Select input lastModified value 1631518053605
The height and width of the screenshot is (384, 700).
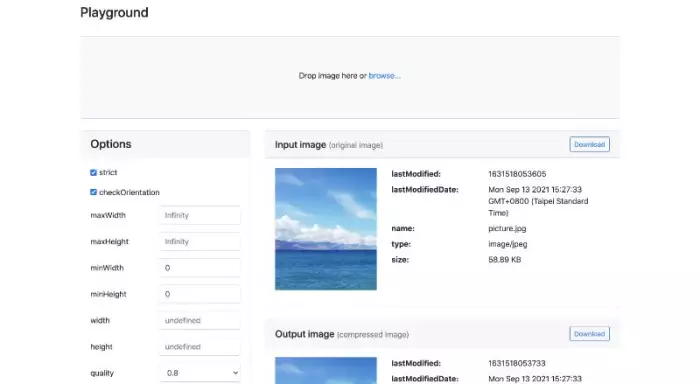[517, 174]
